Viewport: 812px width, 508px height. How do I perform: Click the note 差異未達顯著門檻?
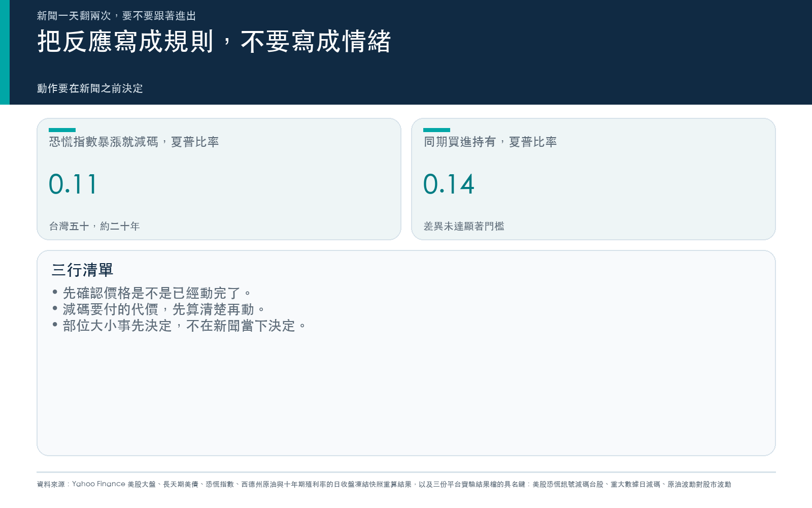coord(464,226)
